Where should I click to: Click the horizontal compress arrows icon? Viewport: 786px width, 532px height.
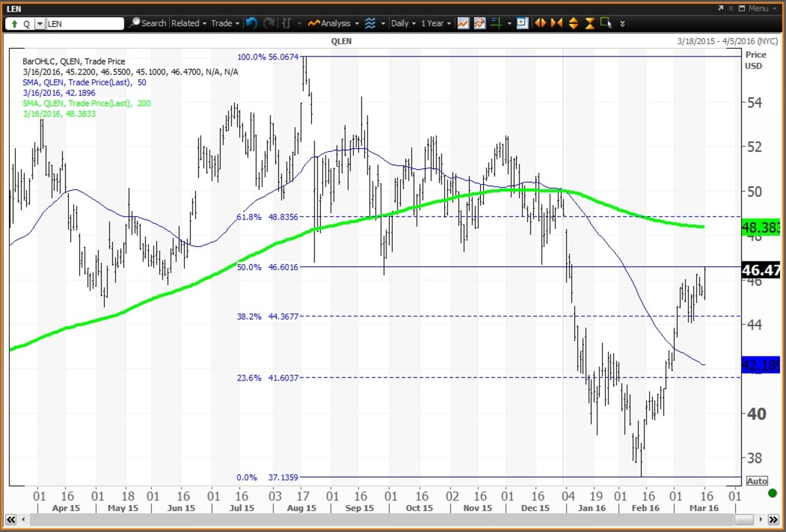click(x=557, y=23)
